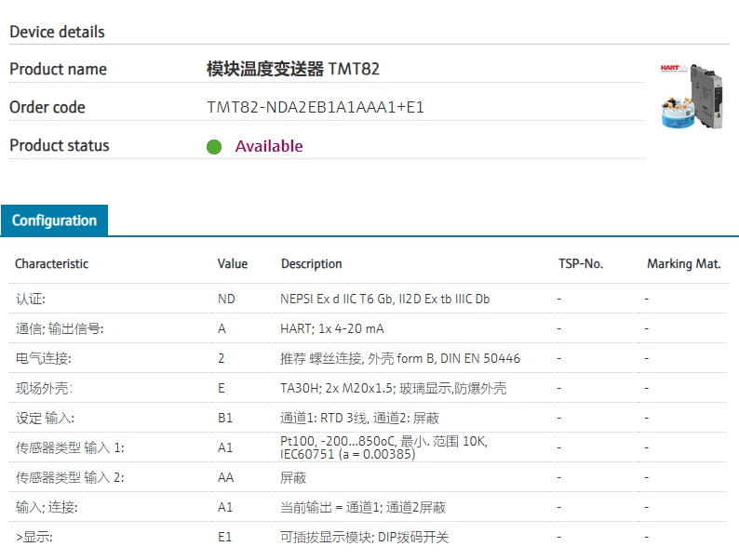Click the Pt100, -200...850oC description

(x=383, y=447)
